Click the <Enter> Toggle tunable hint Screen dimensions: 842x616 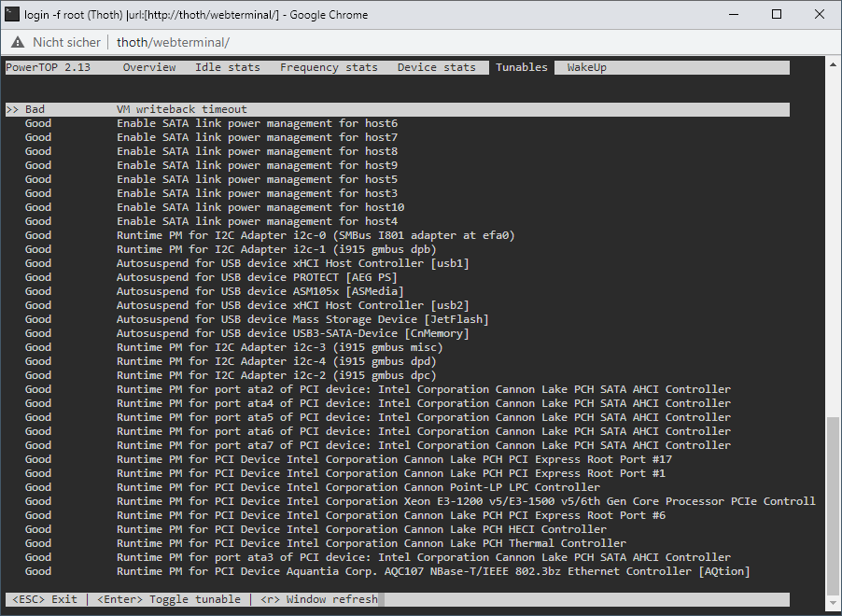[x=169, y=599]
